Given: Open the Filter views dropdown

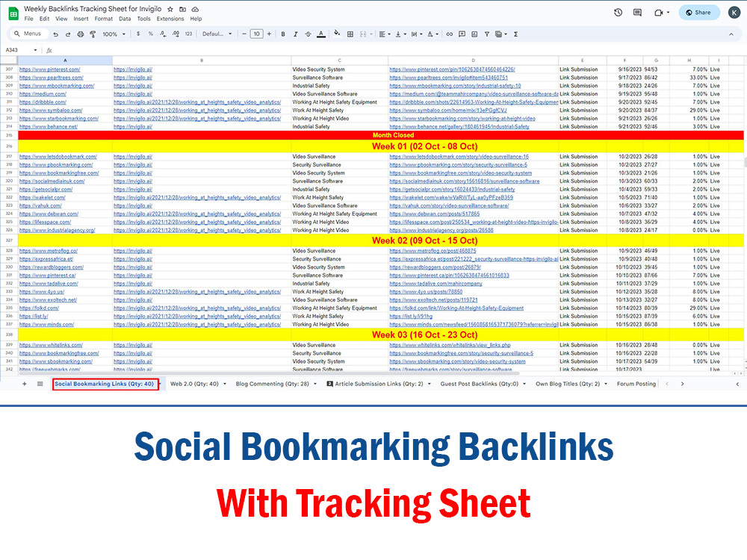Looking at the screenshot, I should point(500,34).
